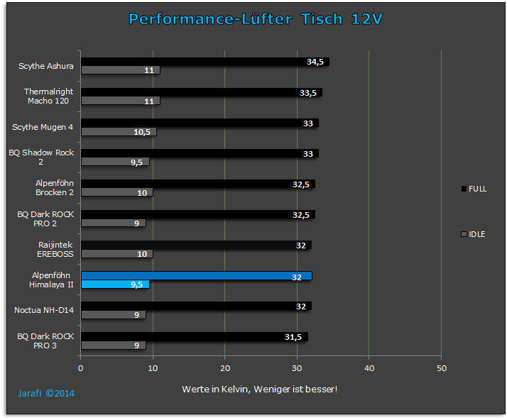The width and height of the screenshot is (507, 420).
Task: Click the black FULL legend swatch
Action: 464,189
